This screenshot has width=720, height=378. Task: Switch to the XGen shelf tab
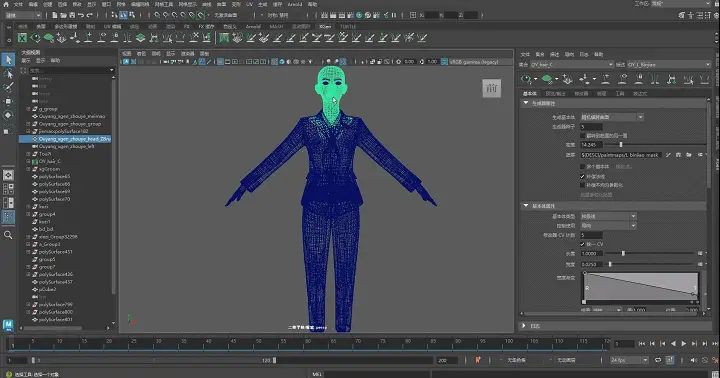325,27
